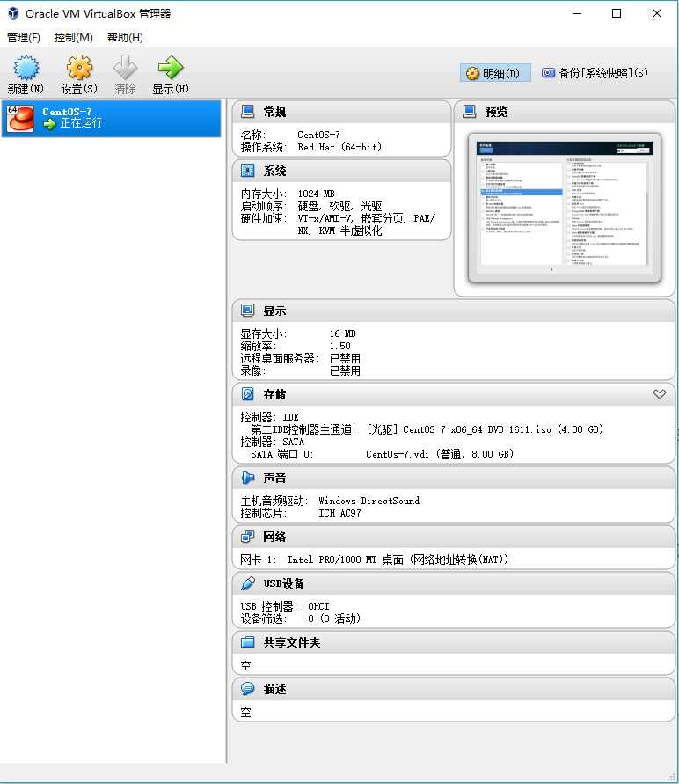The image size is (679, 784).
Task: Click the Network (网络) section icon
Action: [x=247, y=537]
